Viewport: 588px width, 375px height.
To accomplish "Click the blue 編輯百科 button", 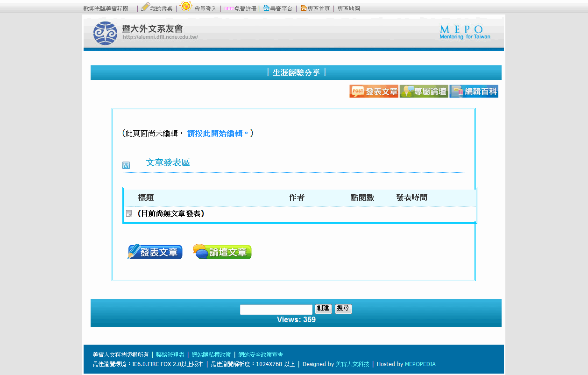I will pos(474,92).
